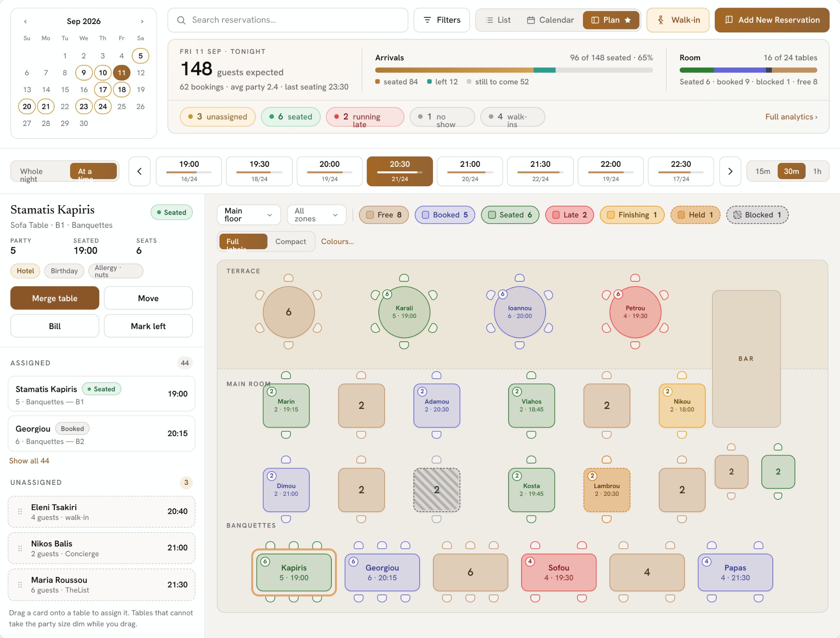Select Ioannou booked terrace table

pos(519,312)
